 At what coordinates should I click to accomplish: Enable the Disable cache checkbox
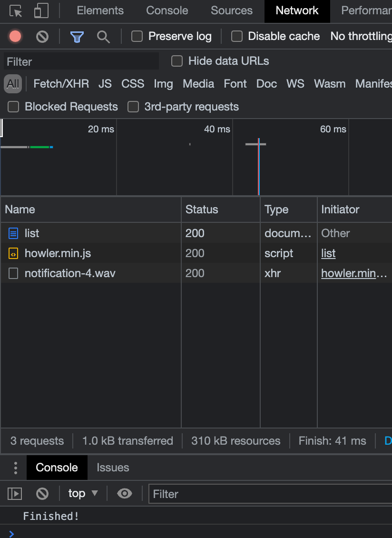(236, 36)
